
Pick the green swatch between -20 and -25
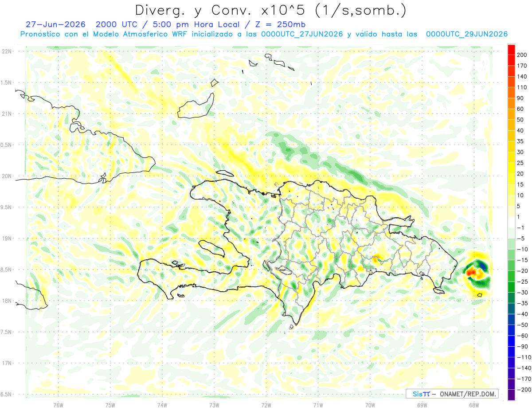coord(511,276)
